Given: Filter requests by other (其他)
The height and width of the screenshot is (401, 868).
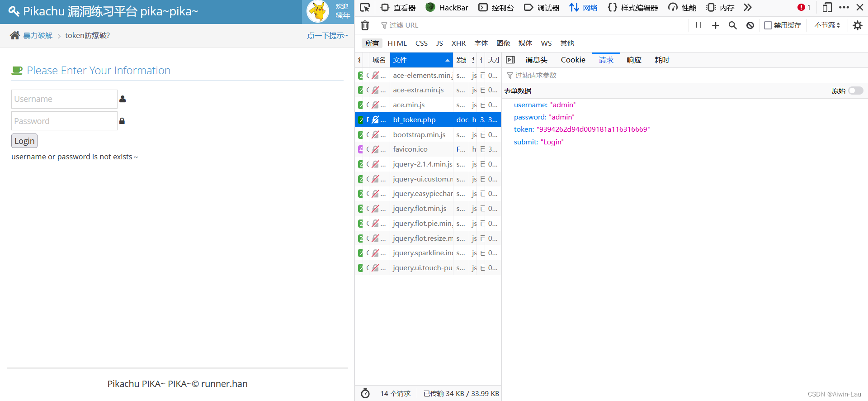Looking at the screenshot, I should click(567, 43).
